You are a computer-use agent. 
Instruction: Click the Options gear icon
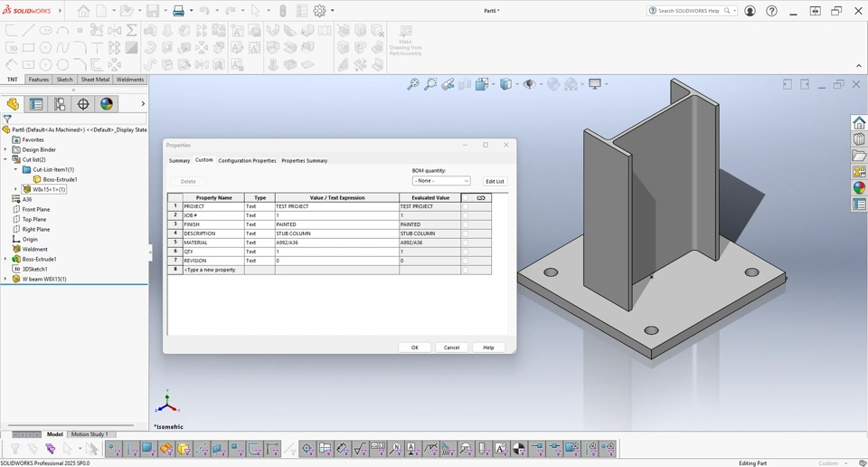pyautogui.click(x=319, y=11)
